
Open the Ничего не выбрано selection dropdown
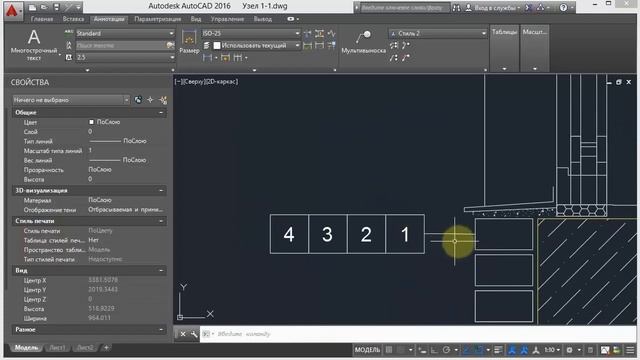tap(71, 100)
